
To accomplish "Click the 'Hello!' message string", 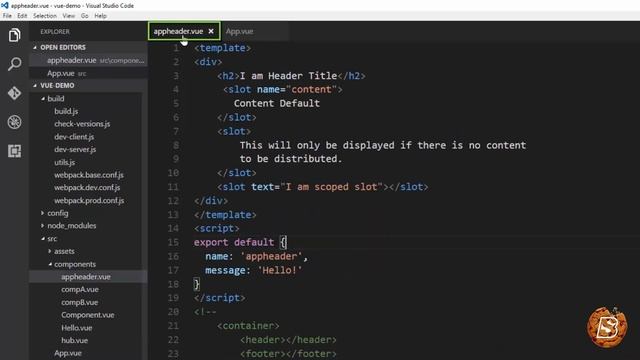I will [280, 270].
